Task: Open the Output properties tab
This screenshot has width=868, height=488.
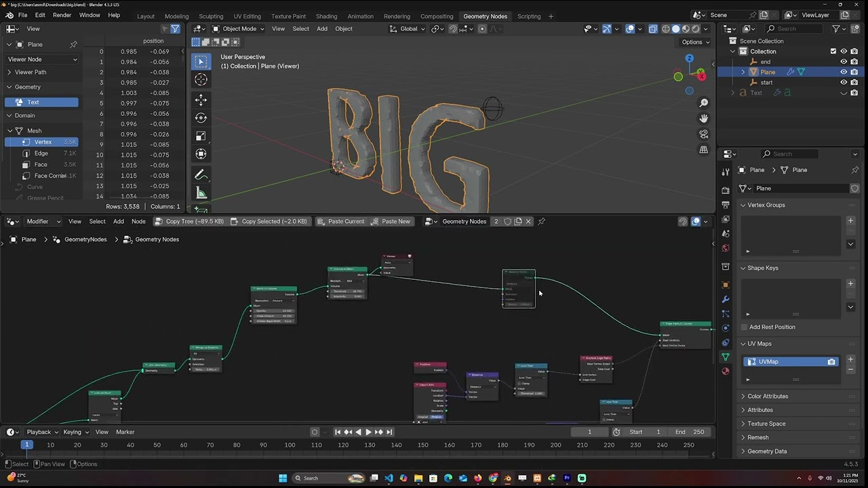Action: (726, 205)
